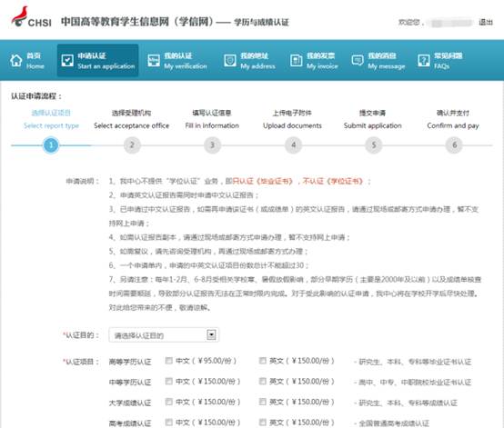The image size is (504, 428).
Task: Click the CHSI bird logo
Action: (x=20, y=16)
